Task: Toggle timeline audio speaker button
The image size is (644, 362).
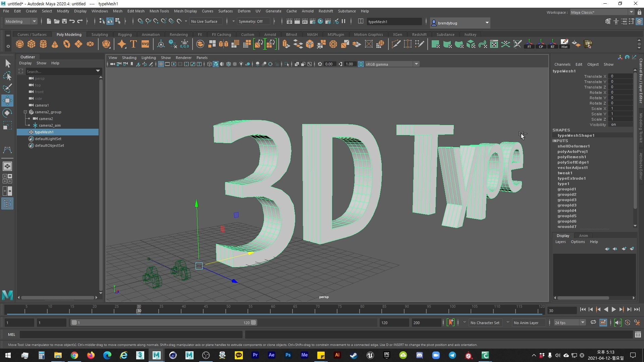Action: click(x=618, y=322)
